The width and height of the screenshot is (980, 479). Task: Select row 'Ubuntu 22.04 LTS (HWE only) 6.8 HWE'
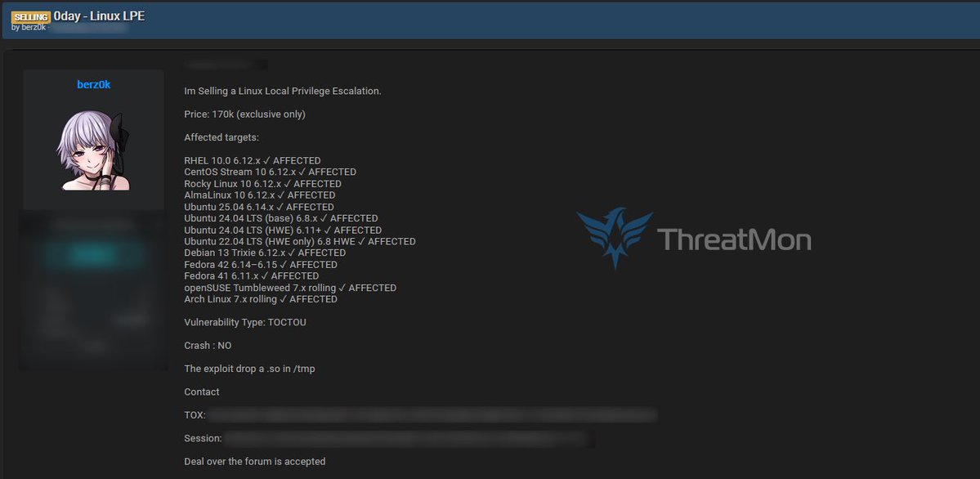300,241
